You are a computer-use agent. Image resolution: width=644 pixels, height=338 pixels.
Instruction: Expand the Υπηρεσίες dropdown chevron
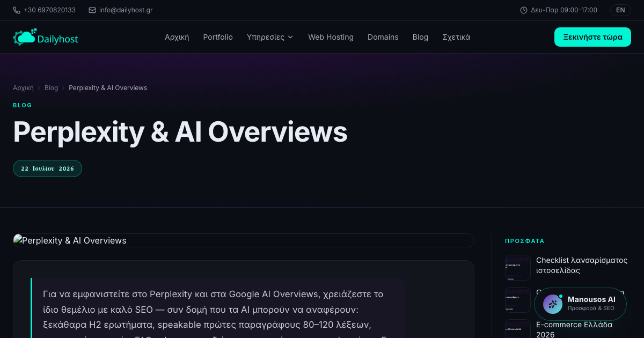290,37
